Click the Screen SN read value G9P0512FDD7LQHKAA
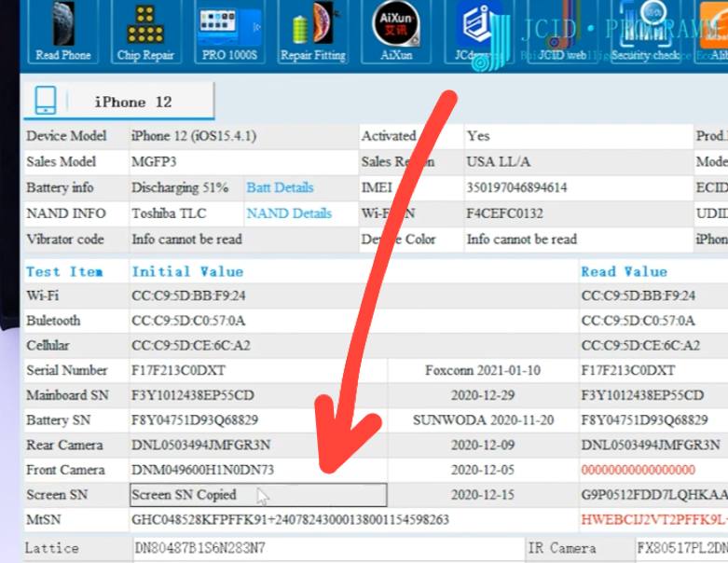Image resolution: width=728 pixels, height=563 pixels. tap(654, 495)
